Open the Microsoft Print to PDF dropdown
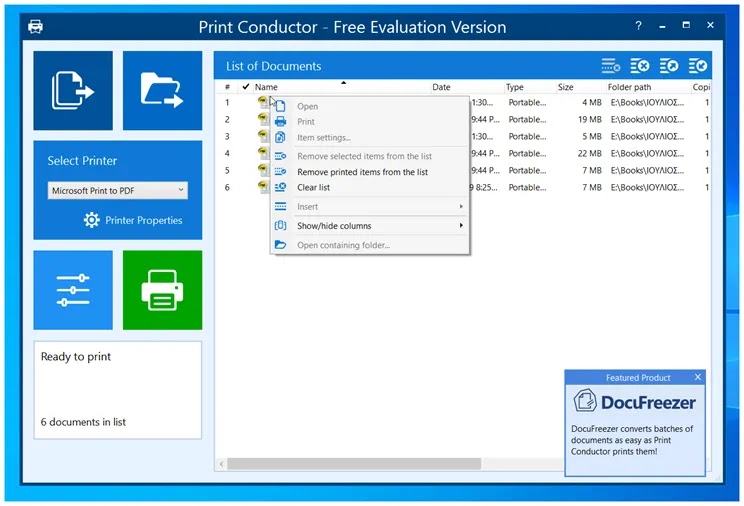Viewport: 744px width, 506px height. (x=118, y=190)
